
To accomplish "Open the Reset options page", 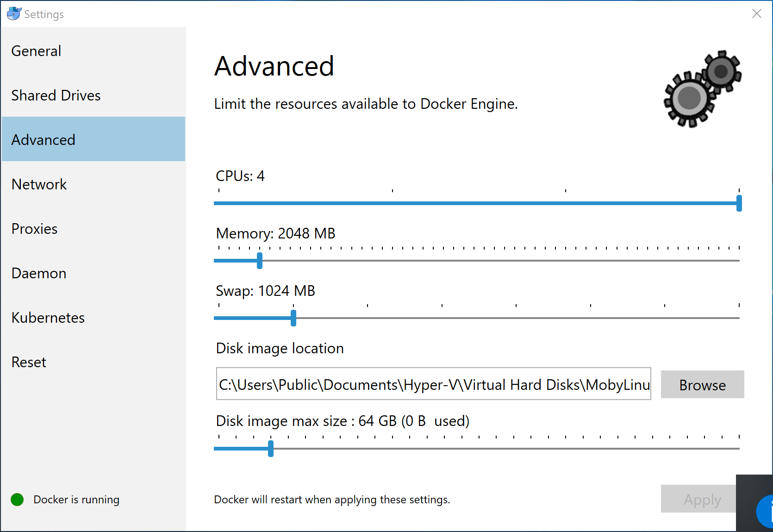I will (x=29, y=362).
